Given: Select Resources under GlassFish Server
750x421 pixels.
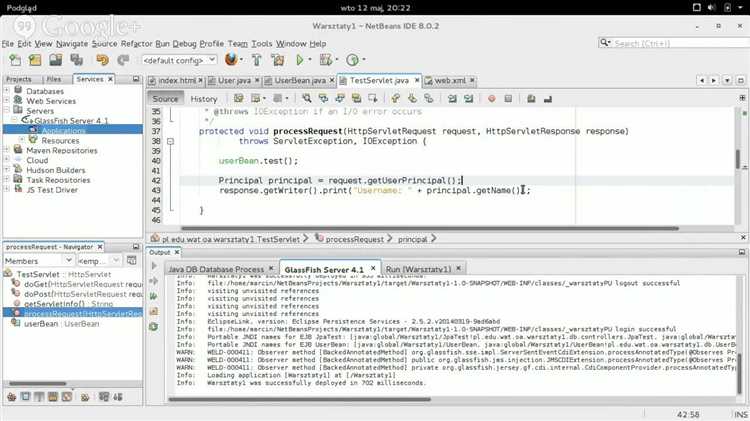Looking at the screenshot, I should tap(61, 140).
